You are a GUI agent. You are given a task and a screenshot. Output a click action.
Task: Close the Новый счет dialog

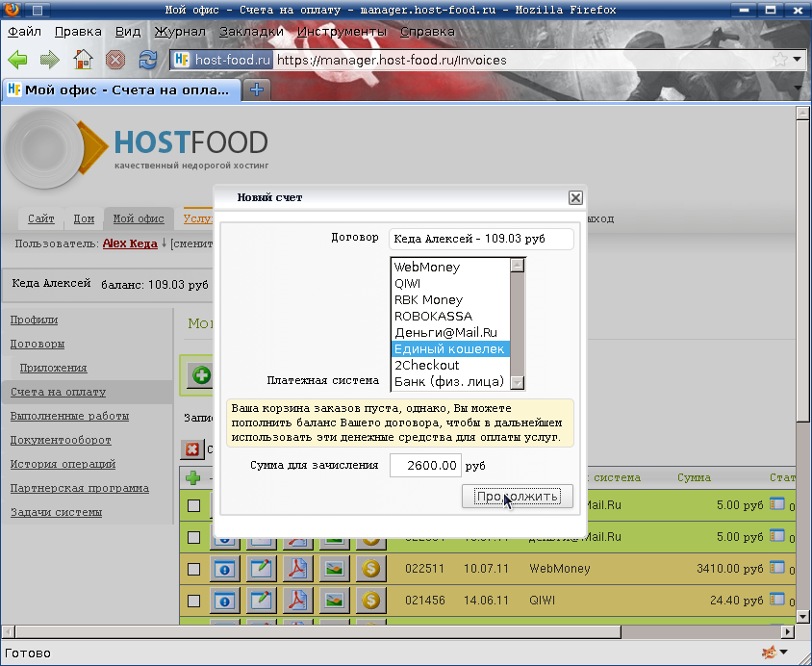click(575, 198)
